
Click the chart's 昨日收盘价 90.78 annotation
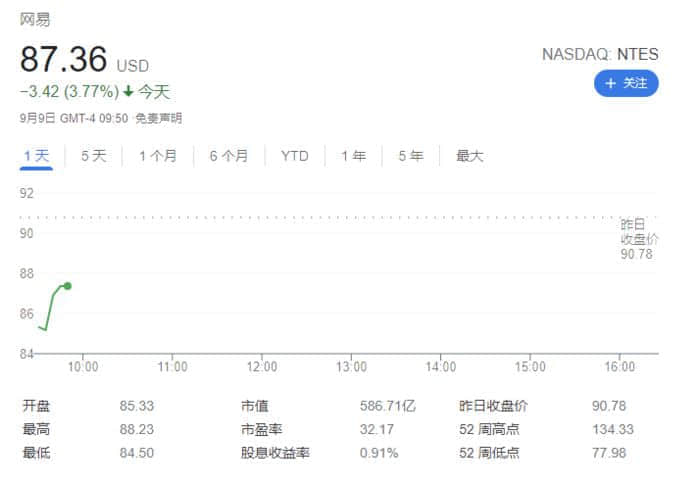639,239
